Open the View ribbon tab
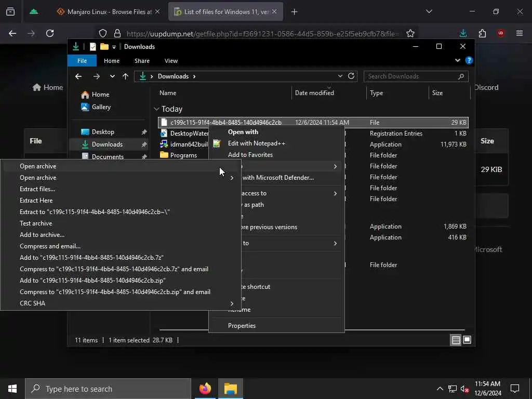The image size is (532, 399). 171,61
